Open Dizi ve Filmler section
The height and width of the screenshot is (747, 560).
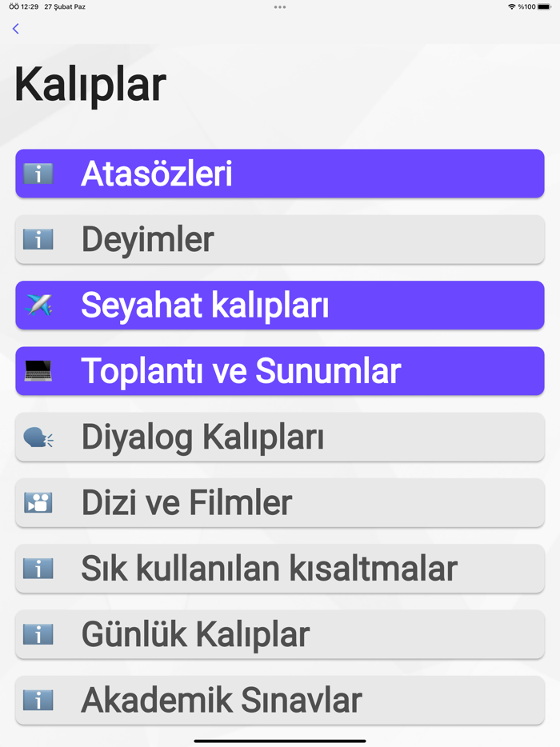coord(280,502)
